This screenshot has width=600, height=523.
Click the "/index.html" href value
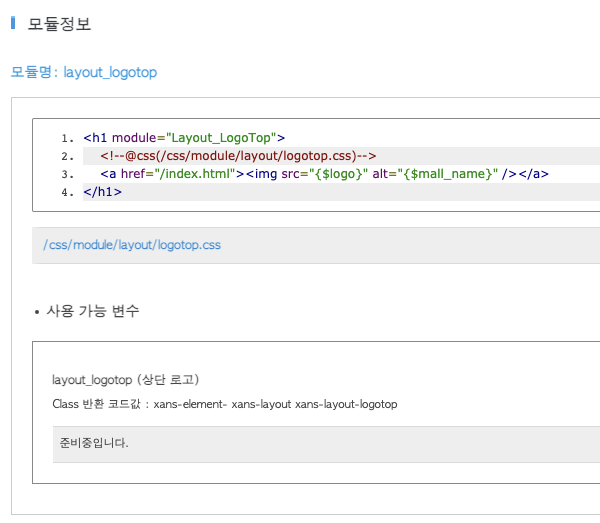pyautogui.click(x=195, y=174)
